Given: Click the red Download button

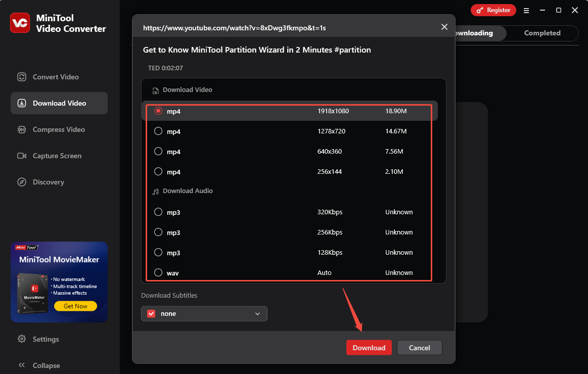Looking at the screenshot, I should pyautogui.click(x=369, y=348).
